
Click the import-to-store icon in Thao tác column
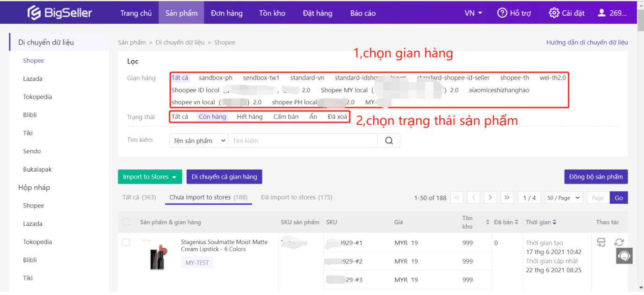(x=601, y=242)
